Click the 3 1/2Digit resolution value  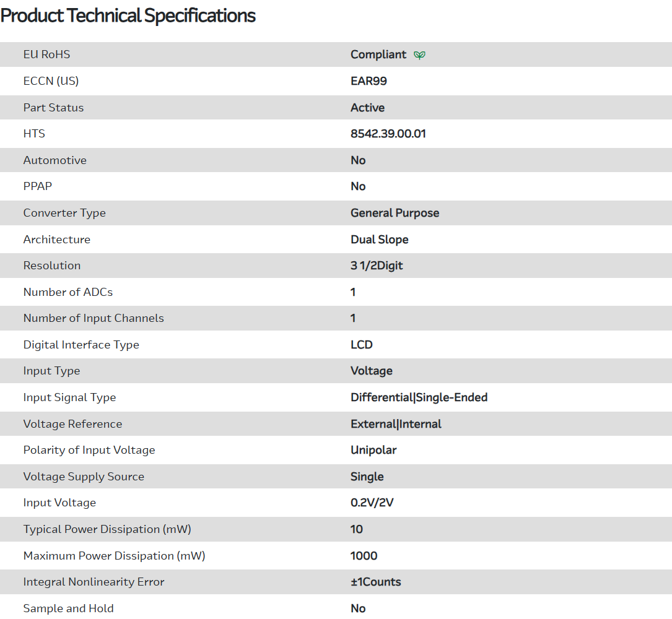[377, 266]
